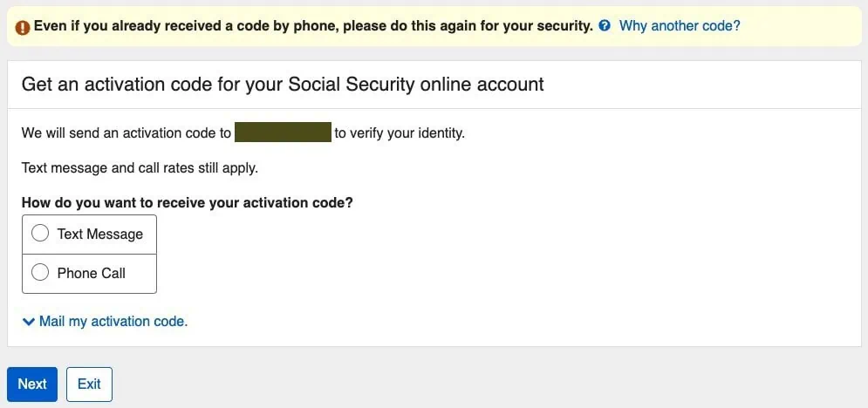Screen dimensions: 868x408
Task: Select the Text Message radio circle
Action: [x=40, y=234]
